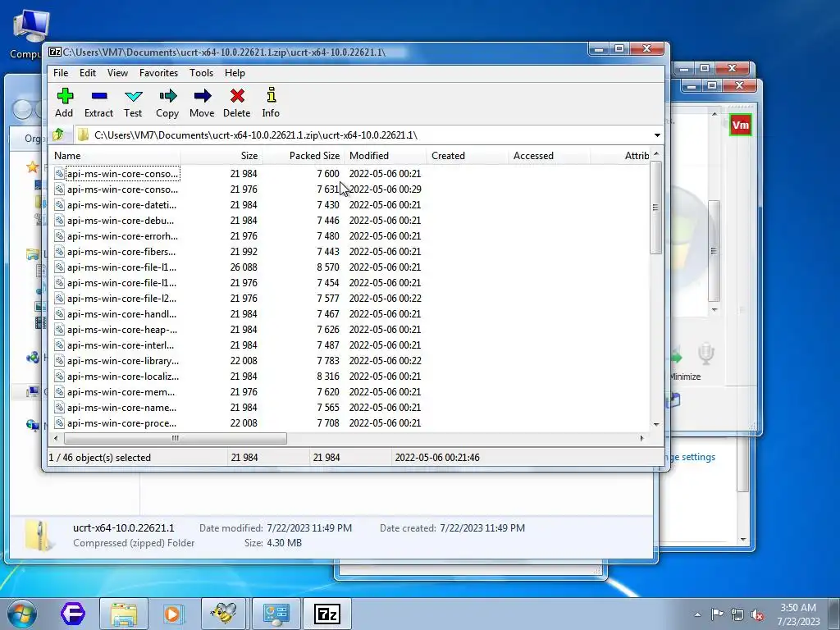Click the muted volume tray icon
Viewport: 840px width, 630px height.
[x=757, y=615]
